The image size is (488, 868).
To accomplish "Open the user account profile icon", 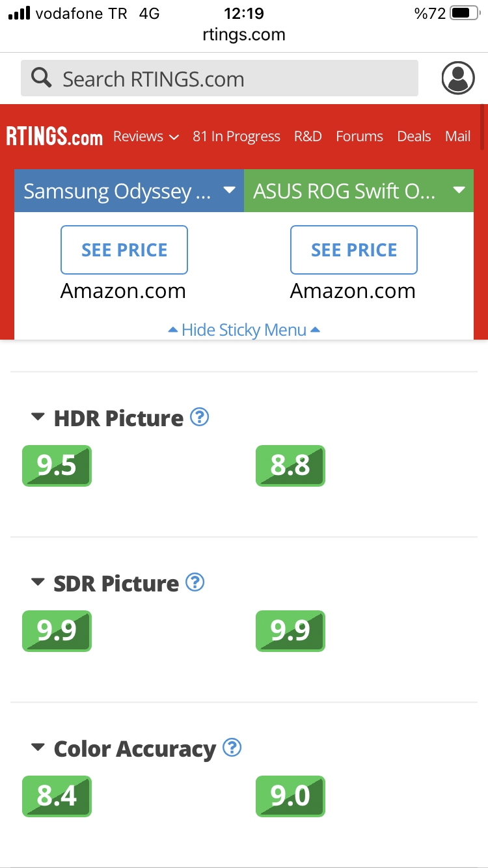I will coord(458,79).
